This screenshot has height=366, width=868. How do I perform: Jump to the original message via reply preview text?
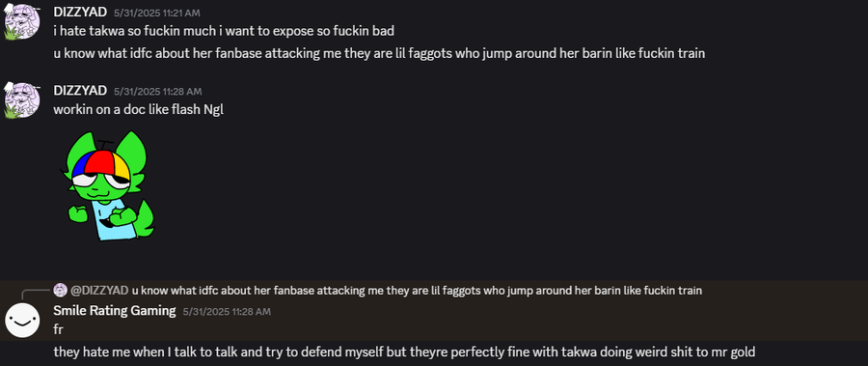pos(417,290)
